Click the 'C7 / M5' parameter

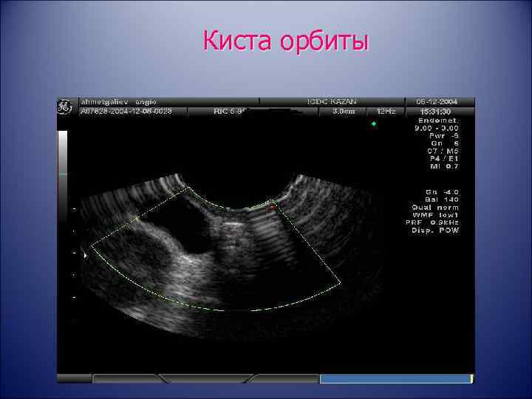[443, 151]
